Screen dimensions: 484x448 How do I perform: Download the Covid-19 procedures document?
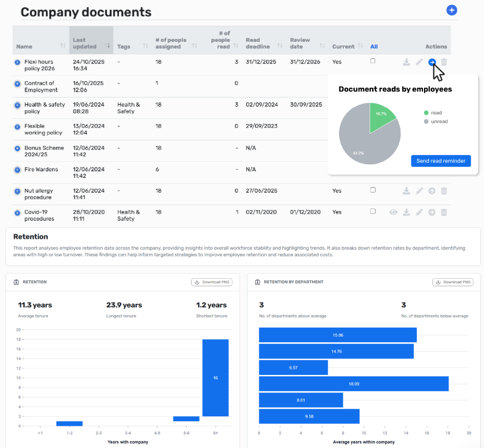[x=406, y=212]
